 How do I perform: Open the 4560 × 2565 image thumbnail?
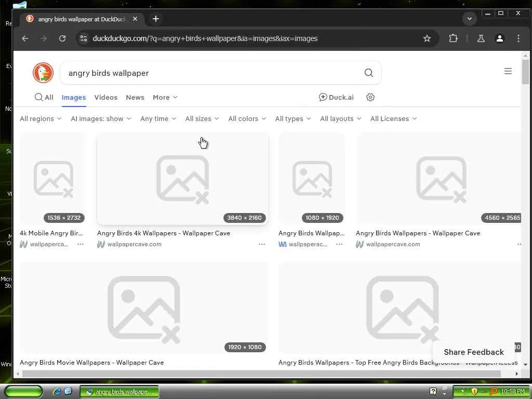pos(438,179)
